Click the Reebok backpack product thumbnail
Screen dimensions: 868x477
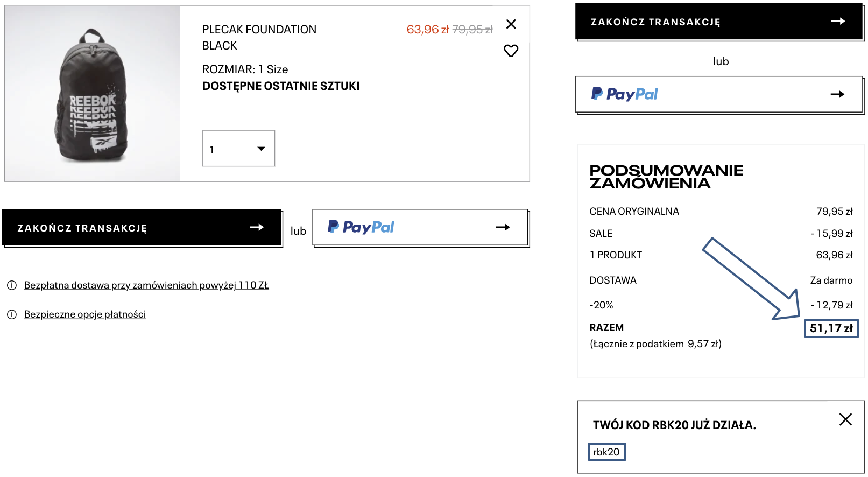click(93, 94)
